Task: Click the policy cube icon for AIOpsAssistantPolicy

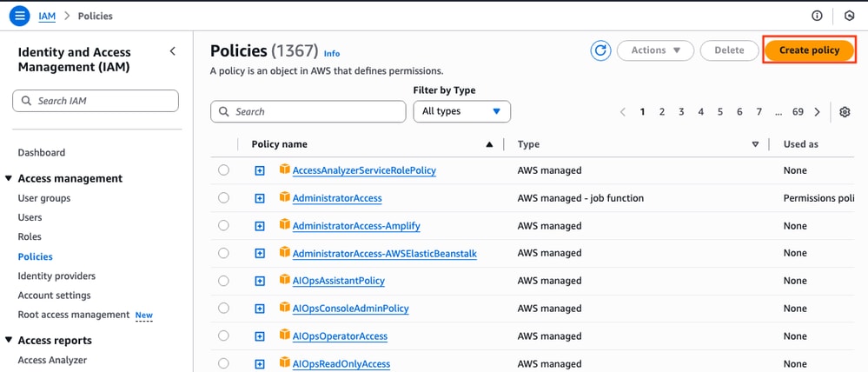Action: (284, 280)
